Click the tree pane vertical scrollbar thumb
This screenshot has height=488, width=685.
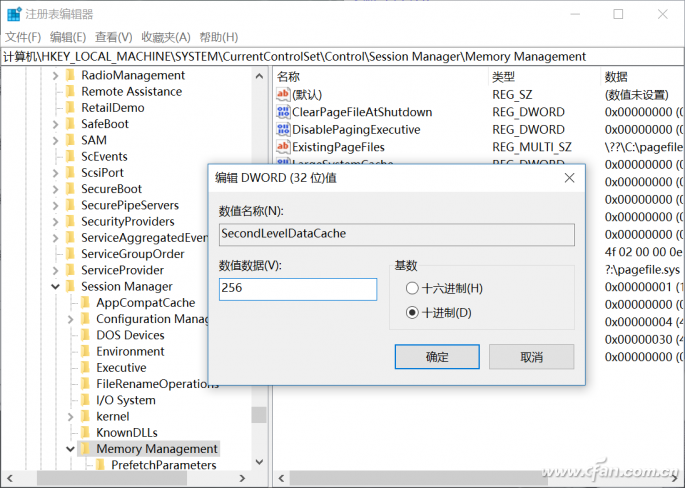coord(259,415)
